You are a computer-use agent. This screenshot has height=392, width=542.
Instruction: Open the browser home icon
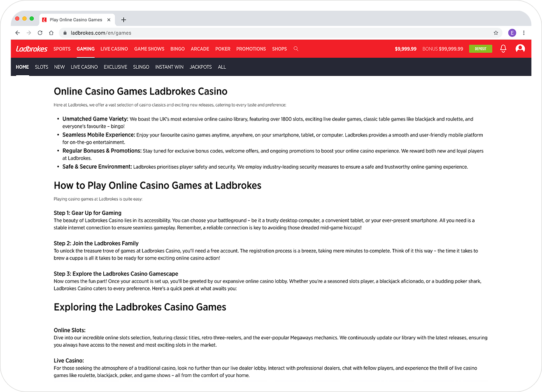[51, 33]
